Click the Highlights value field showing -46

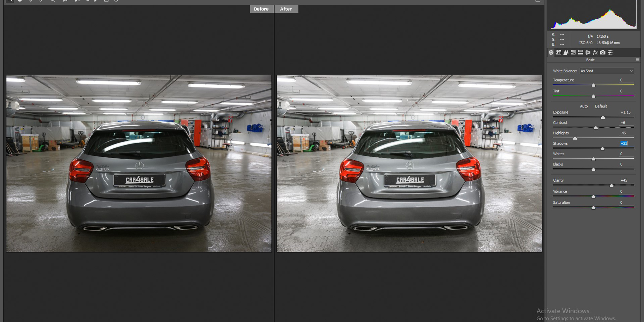coord(626,133)
